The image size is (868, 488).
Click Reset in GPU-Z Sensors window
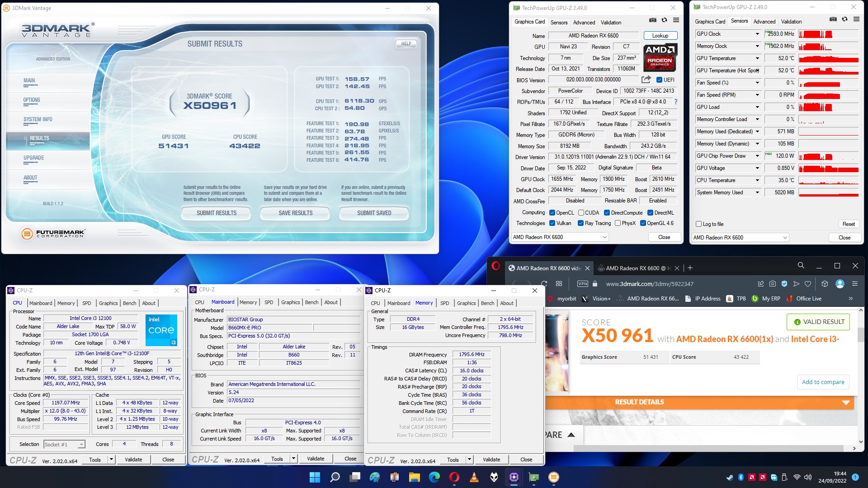point(849,224)
